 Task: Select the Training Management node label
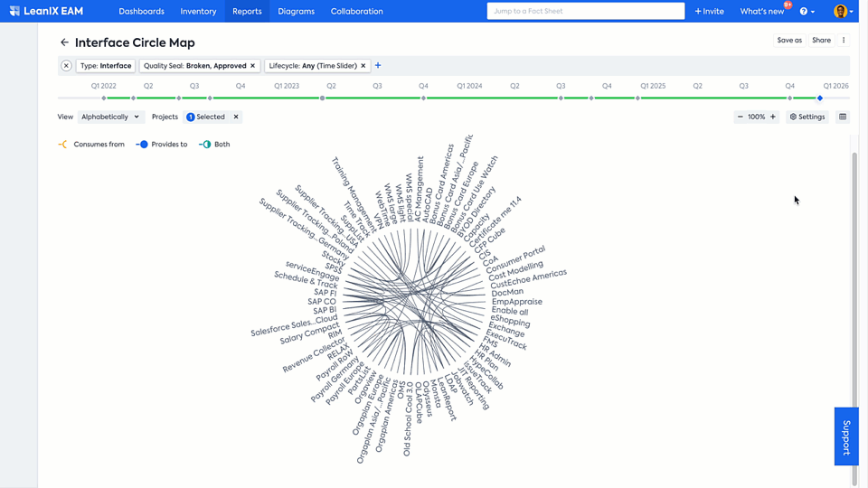354,193
